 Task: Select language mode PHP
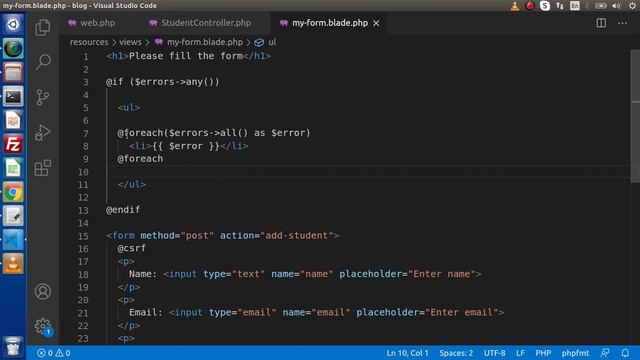pyautogui.click(x=543, y=353)
